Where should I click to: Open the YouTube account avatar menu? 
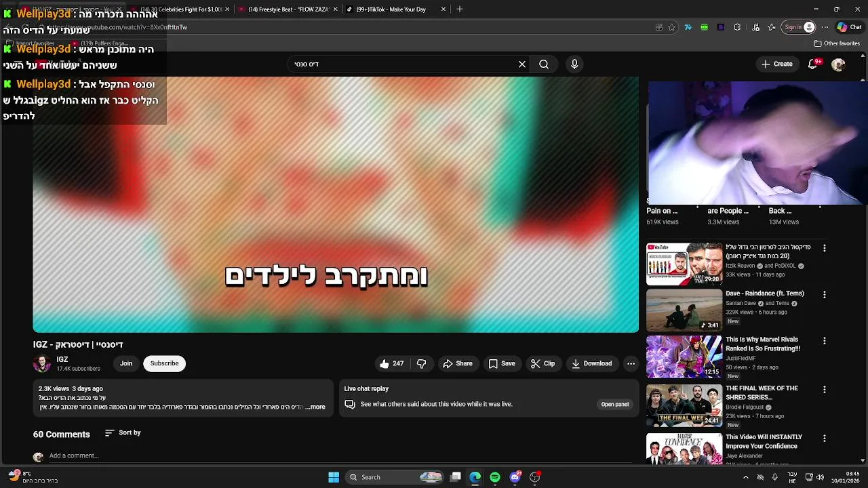click(x=838, y=64)
